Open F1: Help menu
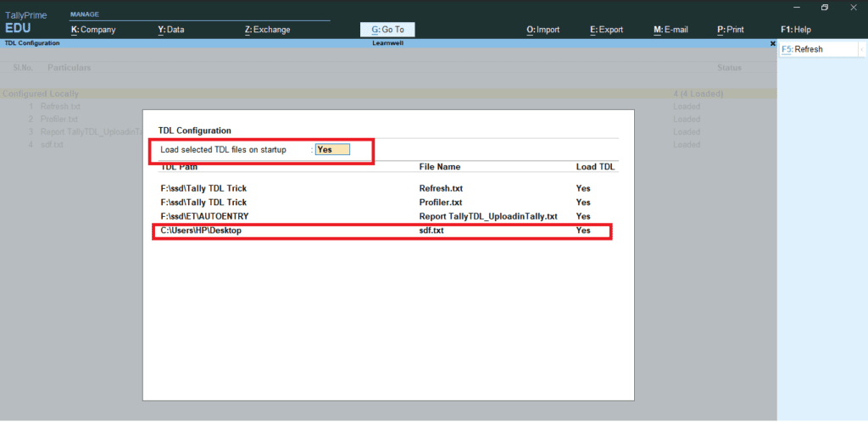The image size is (868, 422). pyautogui.click(x=795, y=30)
